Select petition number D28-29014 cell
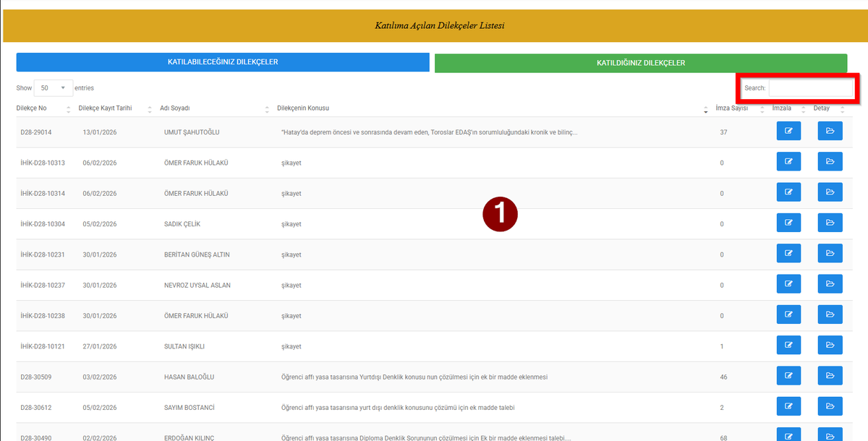 point(36,132)
